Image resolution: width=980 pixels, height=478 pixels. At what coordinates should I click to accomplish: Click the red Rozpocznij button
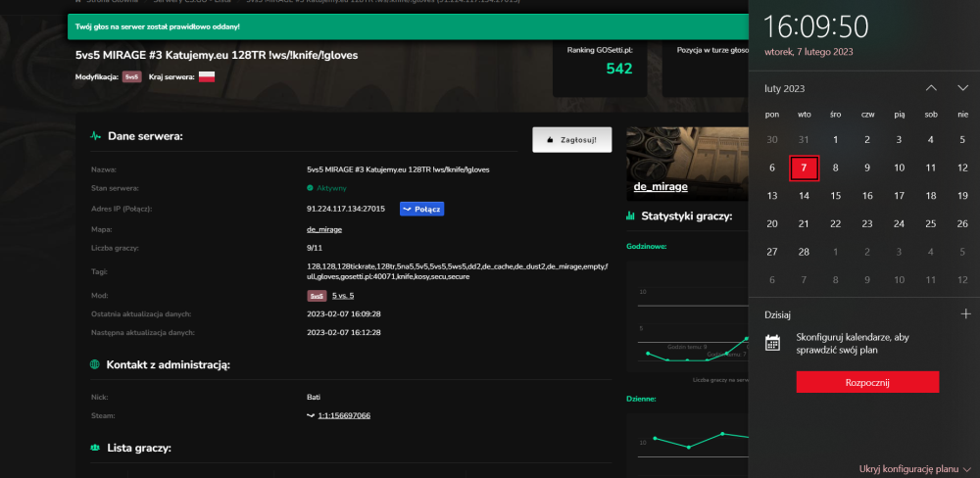(x=867, y=382)
